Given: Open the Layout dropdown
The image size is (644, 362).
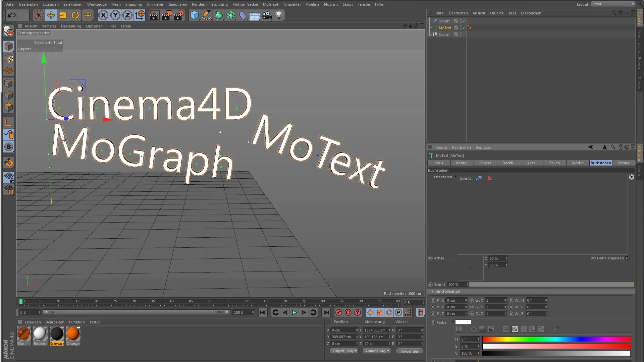Looking at the screenshot, I should click(x=613, y=4).
